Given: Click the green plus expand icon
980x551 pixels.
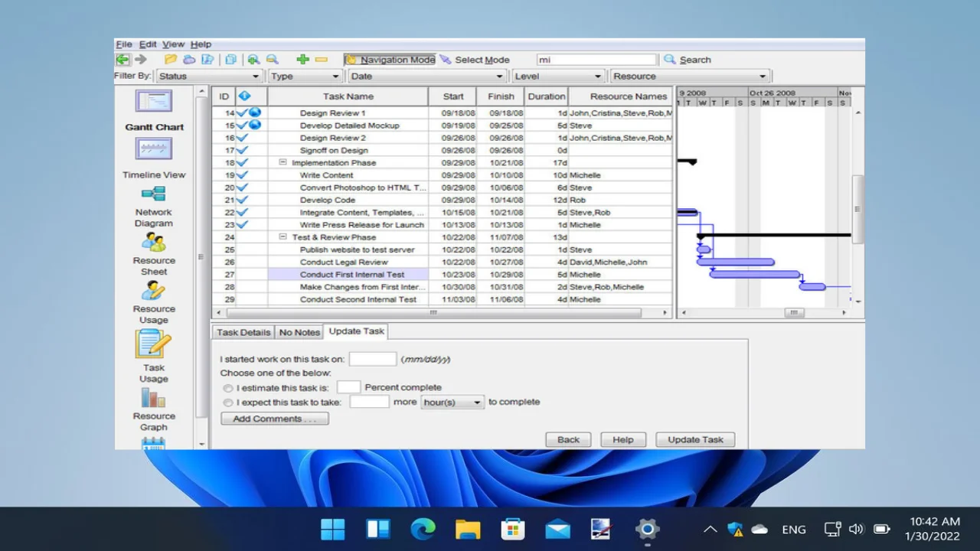Looking at the screenshot, I should pyautogui.click(x=302, y=60).
